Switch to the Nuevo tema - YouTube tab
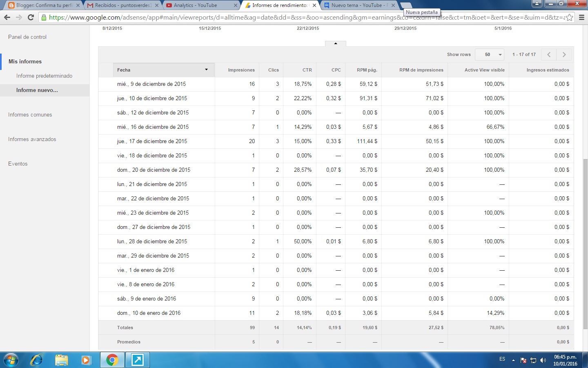 [359, 5]
